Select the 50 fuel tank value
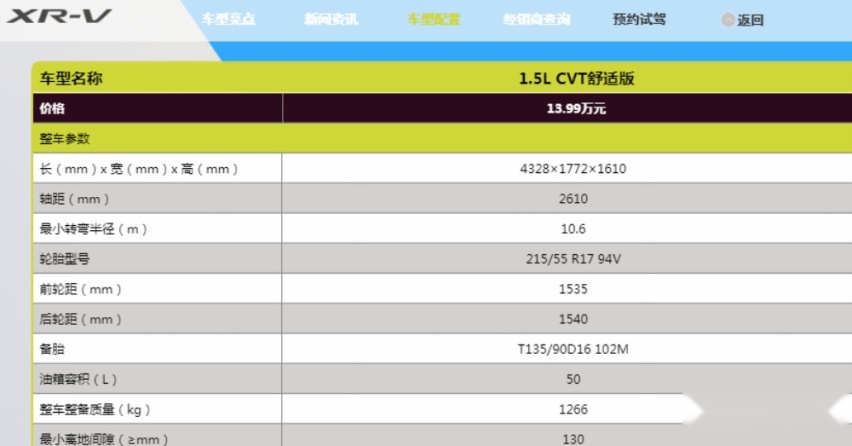 tap(573, 379)
